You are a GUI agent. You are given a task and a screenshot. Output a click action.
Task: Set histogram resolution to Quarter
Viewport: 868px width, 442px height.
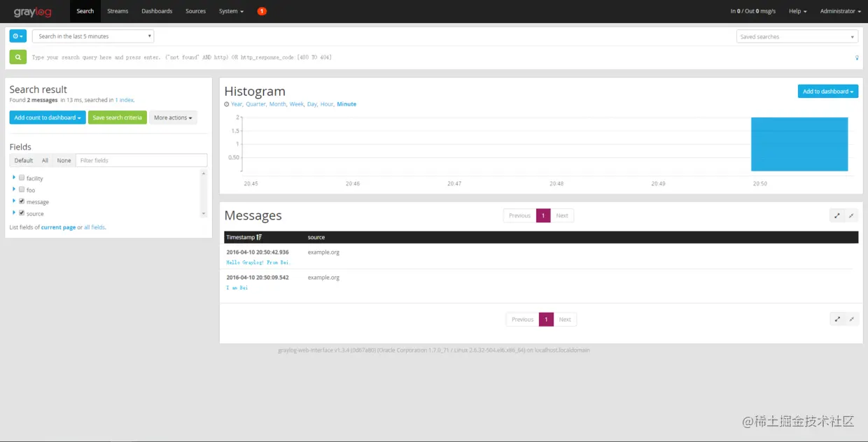(255, 104)
